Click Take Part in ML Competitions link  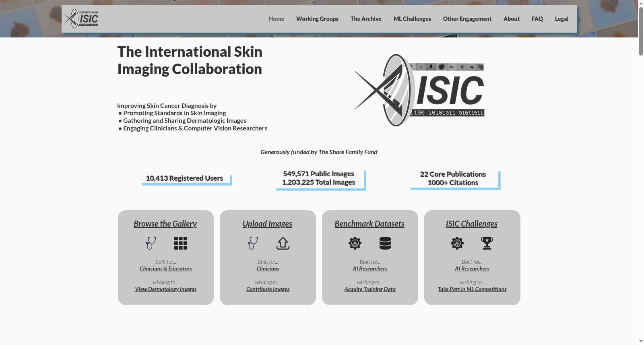click(x=472, y=289)
